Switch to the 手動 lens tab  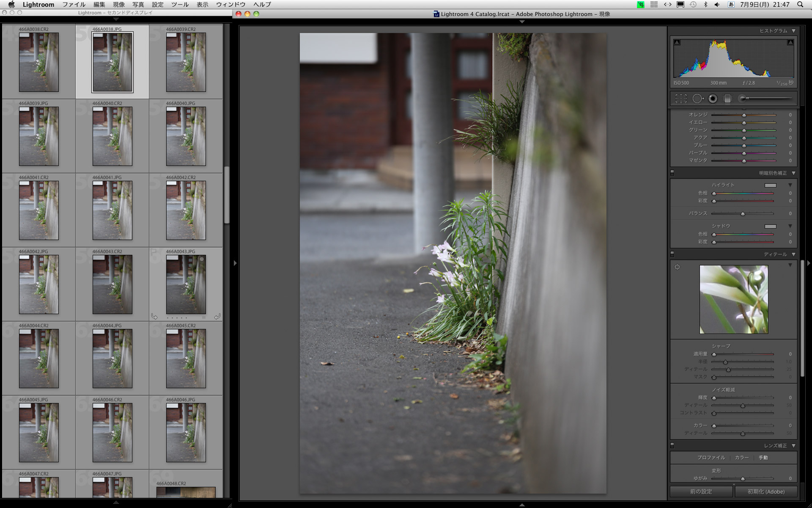[763, 458]
